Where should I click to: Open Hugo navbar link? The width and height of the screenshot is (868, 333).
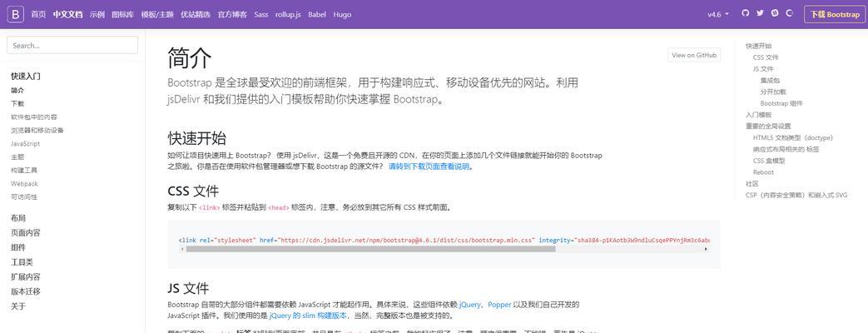342,14
